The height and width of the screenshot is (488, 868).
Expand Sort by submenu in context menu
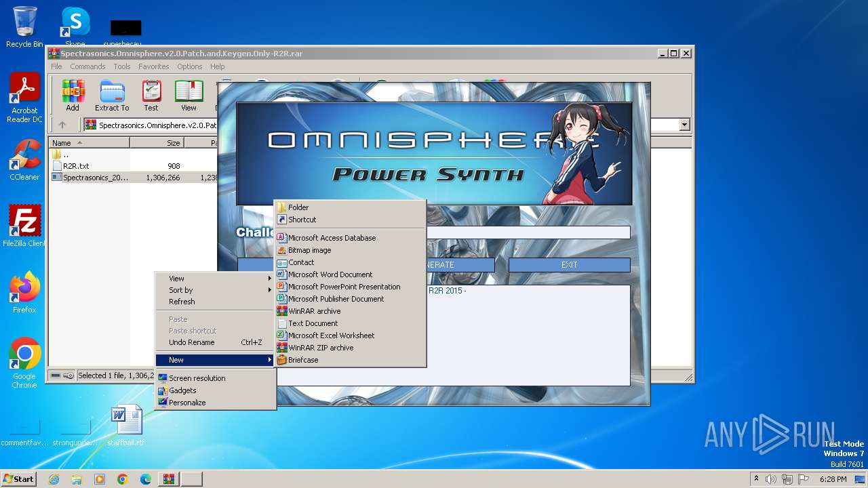coord(215,290)
